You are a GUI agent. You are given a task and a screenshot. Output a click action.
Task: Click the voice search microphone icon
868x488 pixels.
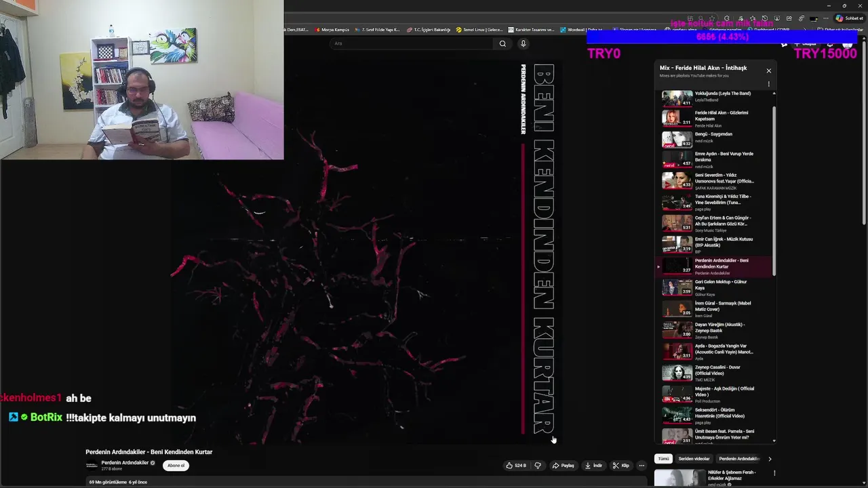pos(523,43)
